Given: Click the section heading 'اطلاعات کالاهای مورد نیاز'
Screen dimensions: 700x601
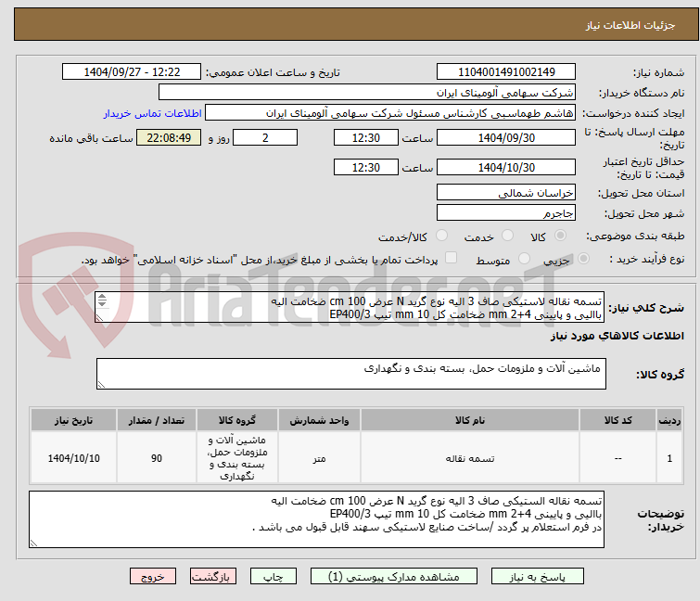Looking at the screenshot, I should click(x=617, y=336).
